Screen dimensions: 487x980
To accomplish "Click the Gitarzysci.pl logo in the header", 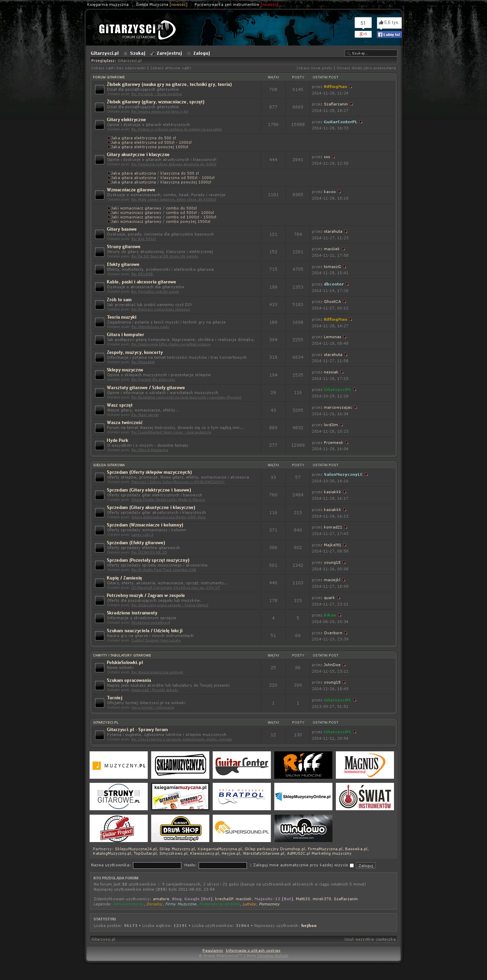I will pos(137,30).
